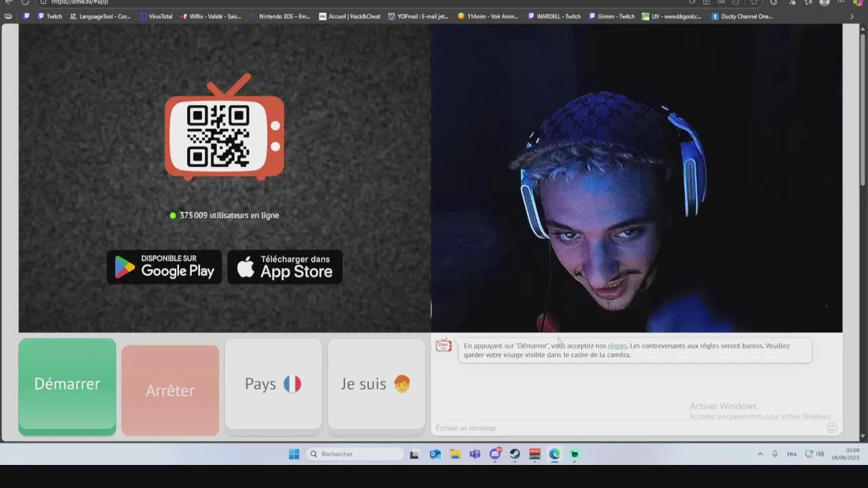
Task: Open the Pays country selector
Action: pyautogui.click(x=273, y=384)
